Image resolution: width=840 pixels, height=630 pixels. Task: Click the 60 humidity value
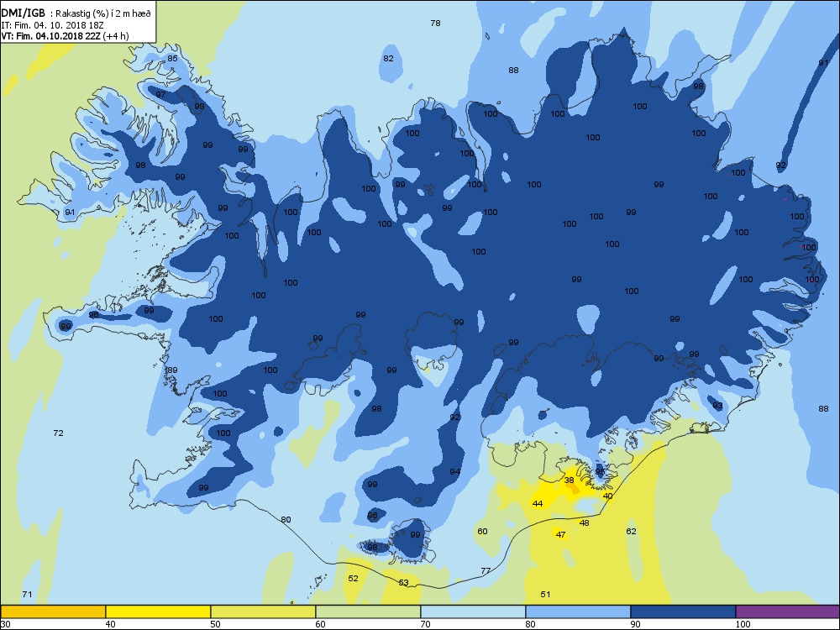482,532
